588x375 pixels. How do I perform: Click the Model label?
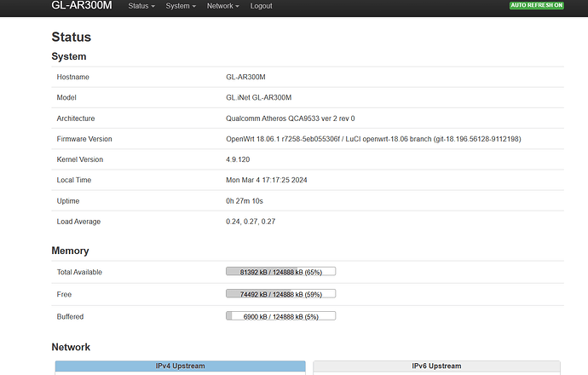click(66, 97)
